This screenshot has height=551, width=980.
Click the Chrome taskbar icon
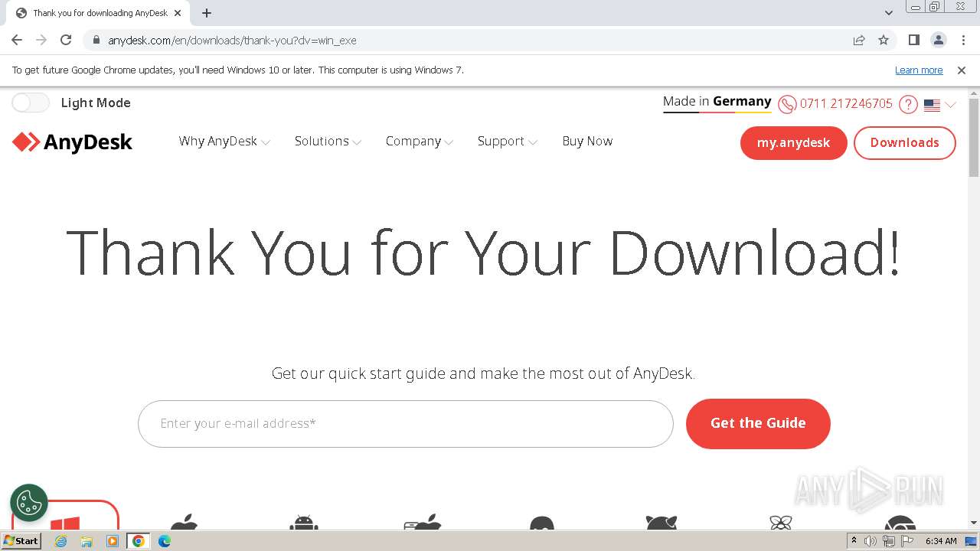(x=139, y=541)
